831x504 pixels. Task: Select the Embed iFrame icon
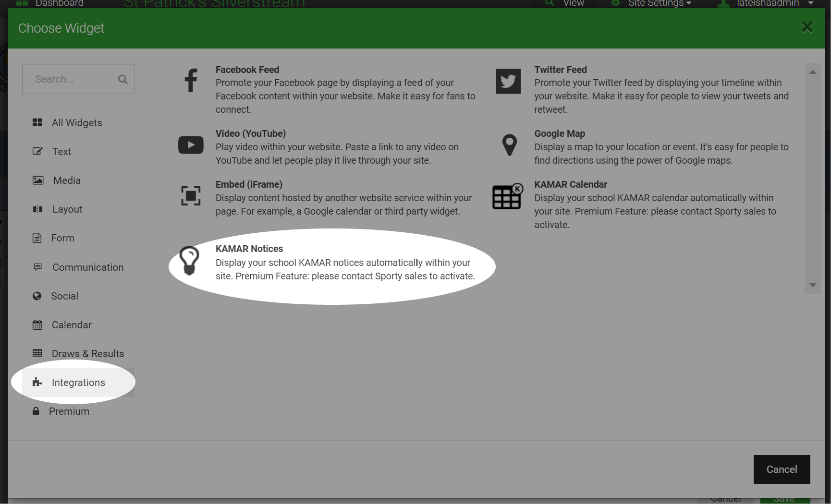[191, 195]
